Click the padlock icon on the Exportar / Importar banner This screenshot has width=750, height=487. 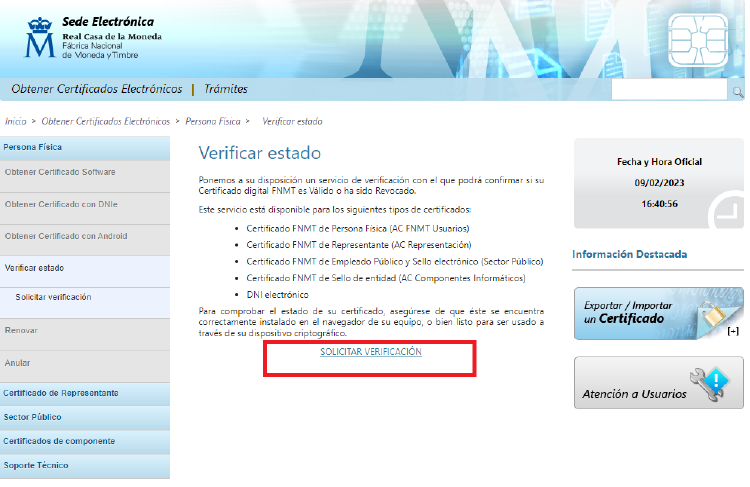[x=712, y=315]
